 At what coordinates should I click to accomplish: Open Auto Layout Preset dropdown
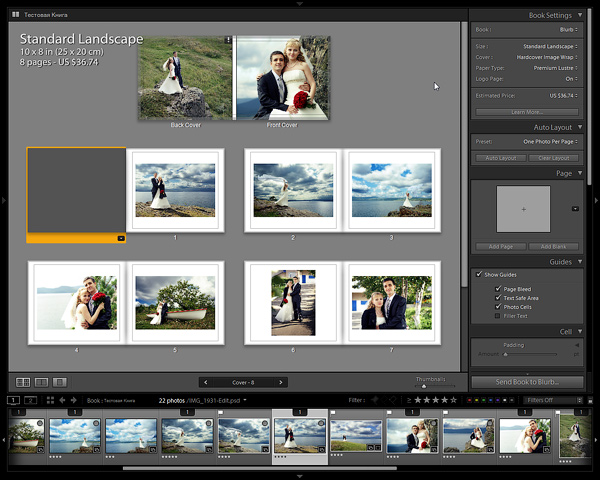pyautogui.click(x=550, y=142)
